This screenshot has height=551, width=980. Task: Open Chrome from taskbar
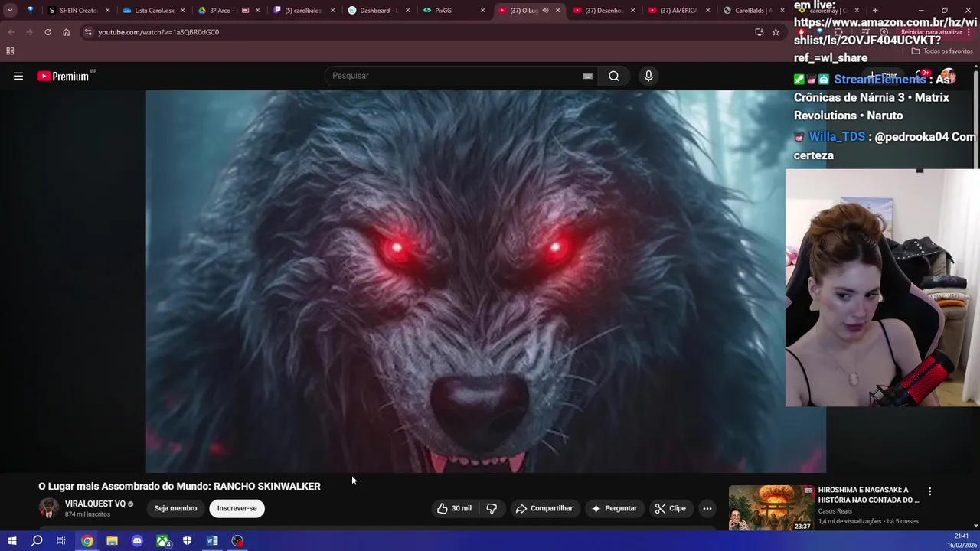[87, 541]
